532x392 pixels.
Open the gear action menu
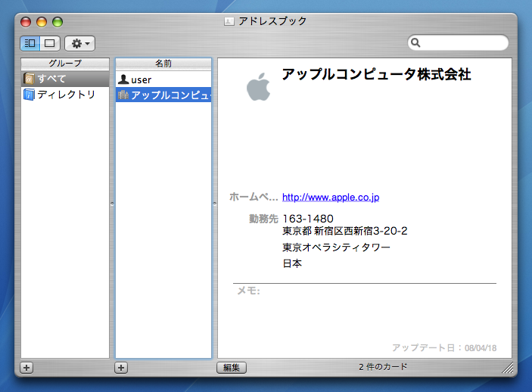pyautogui.click(x=79, y=43)
